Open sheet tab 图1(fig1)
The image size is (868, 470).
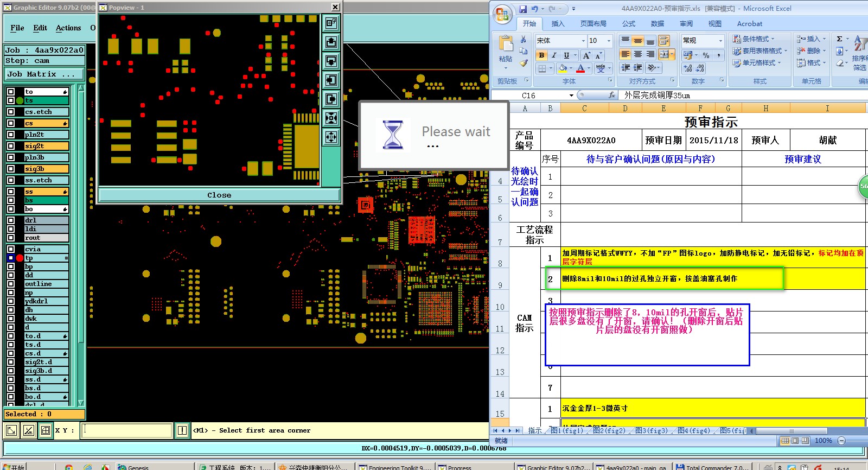(567, 430)
